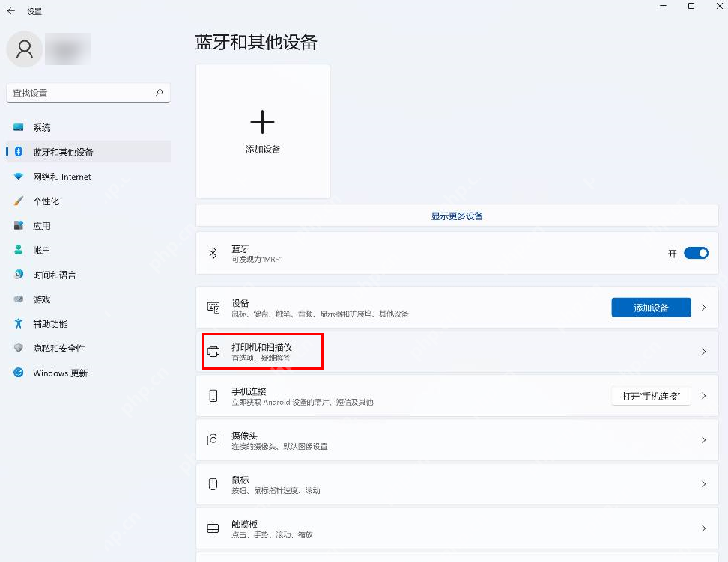Open 鼠标 settings row label
Image resolution: width=728 pixels, height=562 pixels.
tap(240, 480)
